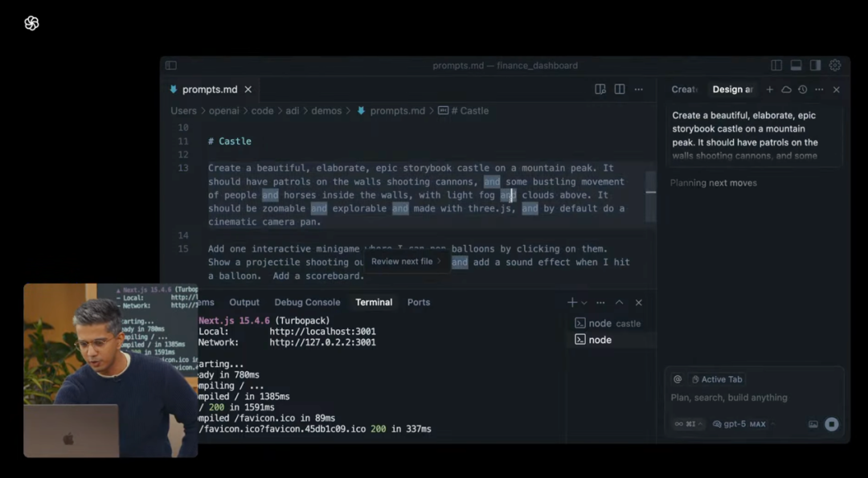Stop the running agent generation
868x478 pixels.
(x=832, y=424)
